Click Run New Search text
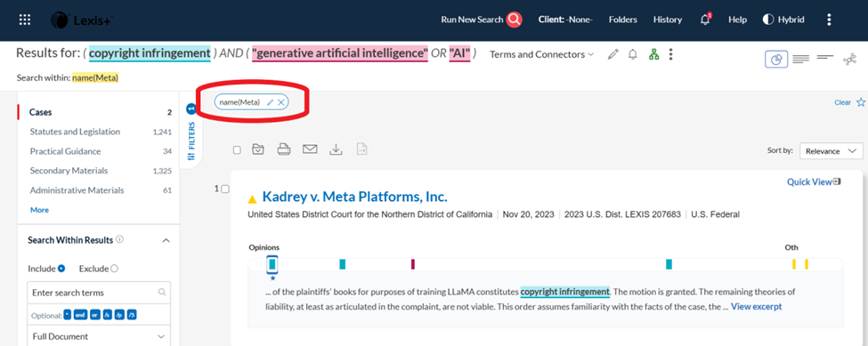This screenshot has height=346, width=868. pyautogui.click(x=472, y=20)
